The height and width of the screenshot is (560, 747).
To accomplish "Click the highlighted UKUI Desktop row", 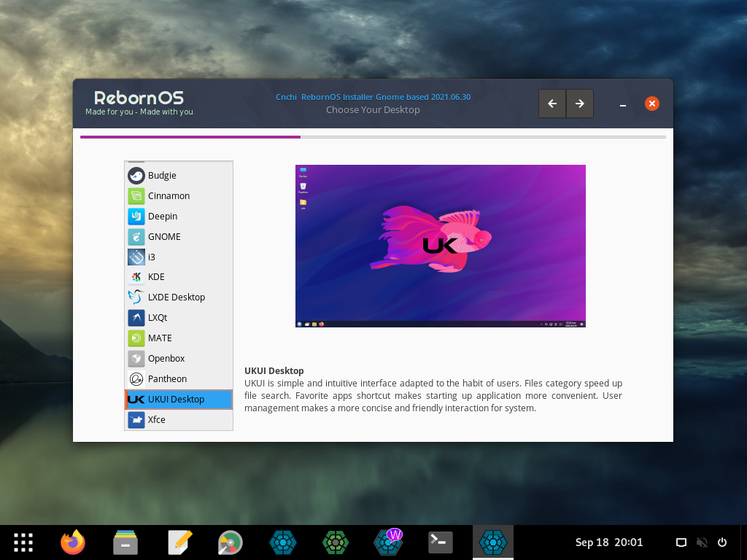I will (x=179, y=400).
